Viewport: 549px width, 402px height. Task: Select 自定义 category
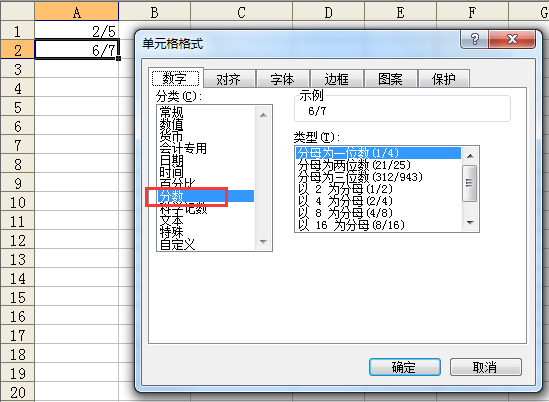point(177,244)
